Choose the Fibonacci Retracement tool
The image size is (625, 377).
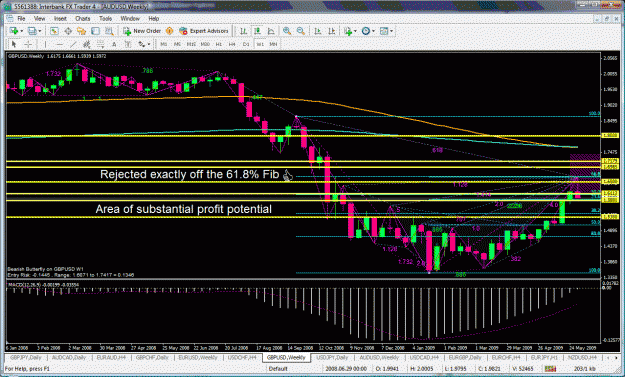coord(100,44)
